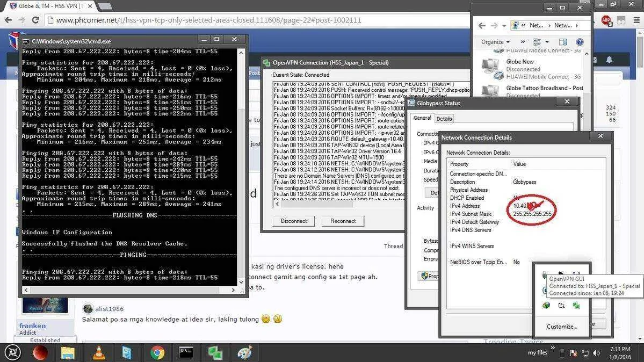The image size is (644, 362).
Task: Expand the Netw... breadcrumb chevron
Action: 577,25
